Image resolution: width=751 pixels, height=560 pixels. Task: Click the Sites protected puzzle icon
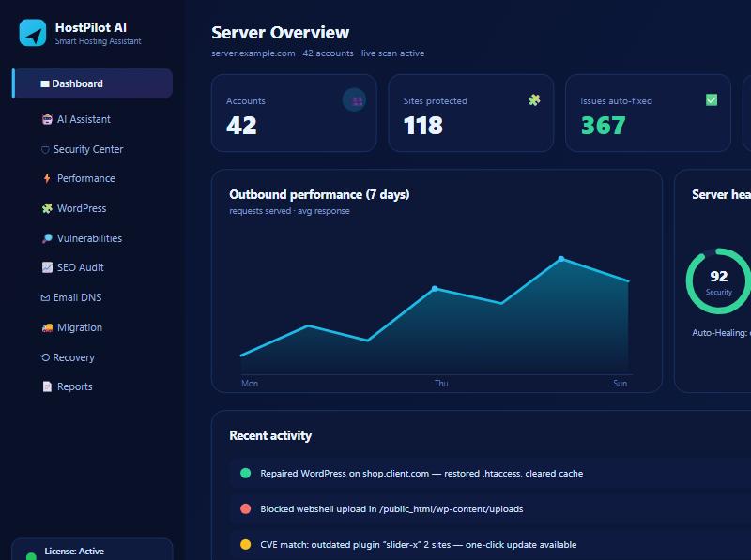pos(534,100)
